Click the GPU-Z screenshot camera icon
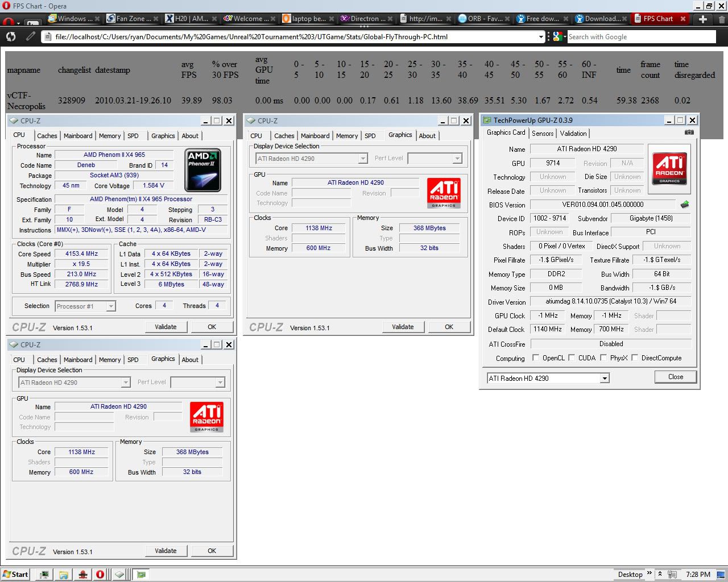The width and height of the screenshot is (728, 582). coord(689,132)
